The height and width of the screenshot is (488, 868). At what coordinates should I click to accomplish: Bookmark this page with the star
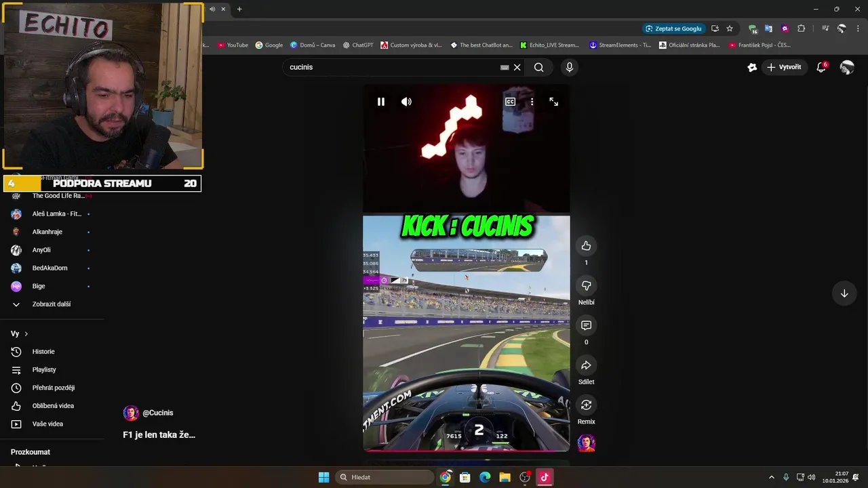point(730,28)
